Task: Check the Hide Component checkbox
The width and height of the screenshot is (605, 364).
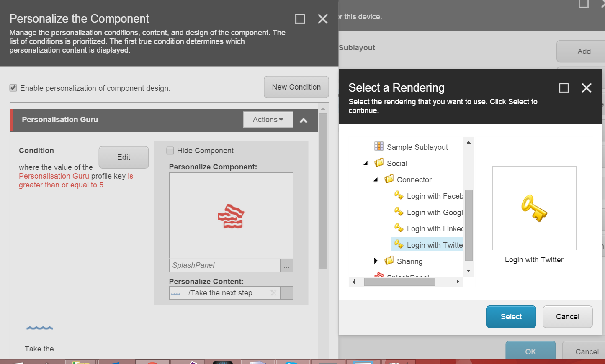Action: tap(170, 150)
